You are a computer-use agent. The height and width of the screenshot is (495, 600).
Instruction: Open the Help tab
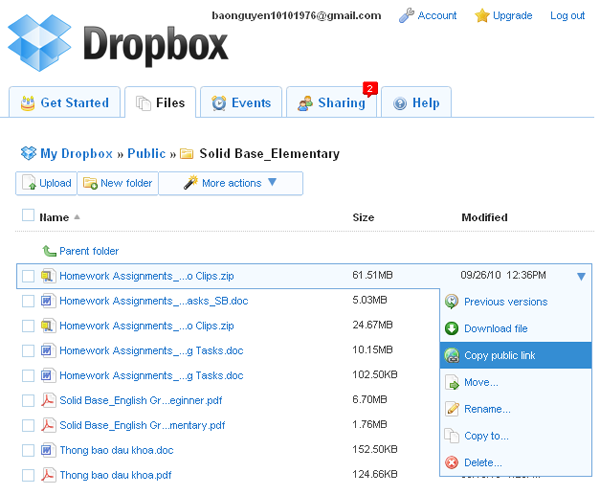pyautogui.click(x=416, y=102)
